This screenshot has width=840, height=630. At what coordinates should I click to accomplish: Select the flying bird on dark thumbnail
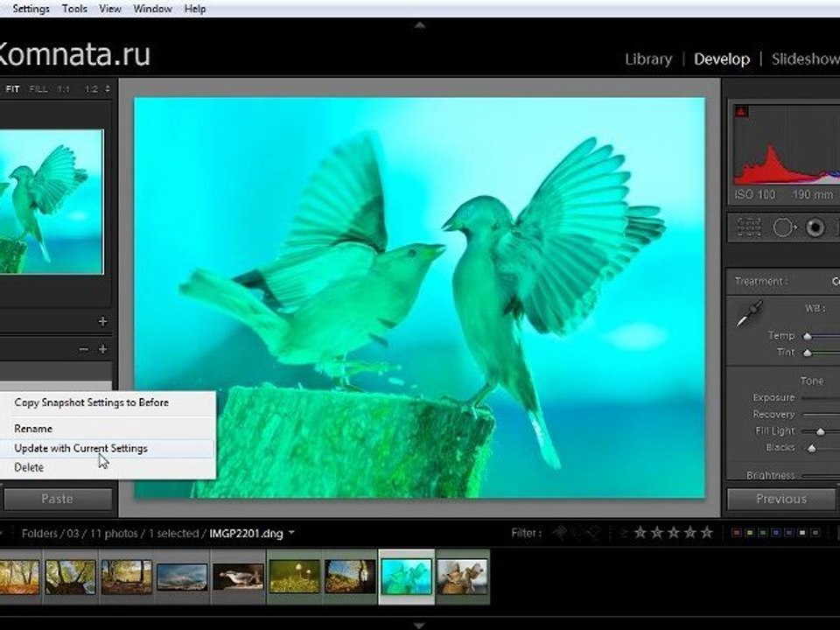click(x=238, y=577)
